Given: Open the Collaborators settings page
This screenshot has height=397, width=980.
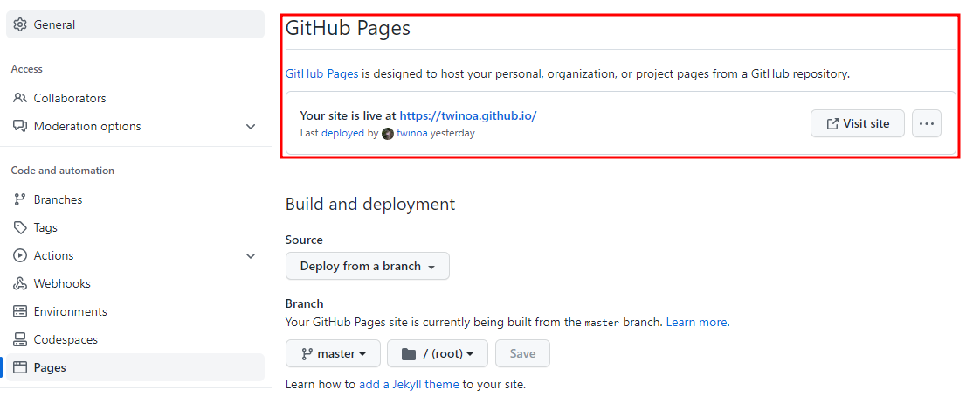Looking at the screenshot, I should (x=135, y=98).
